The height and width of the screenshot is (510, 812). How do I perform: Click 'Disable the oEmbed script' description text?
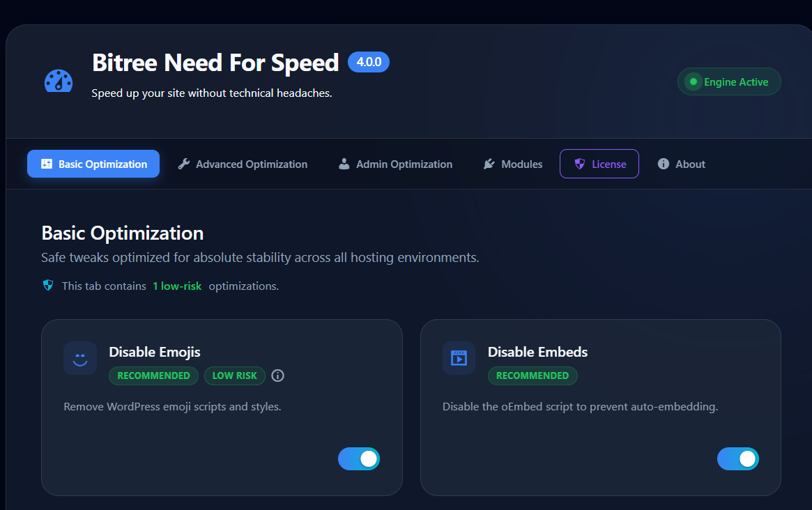coord(580,407)
